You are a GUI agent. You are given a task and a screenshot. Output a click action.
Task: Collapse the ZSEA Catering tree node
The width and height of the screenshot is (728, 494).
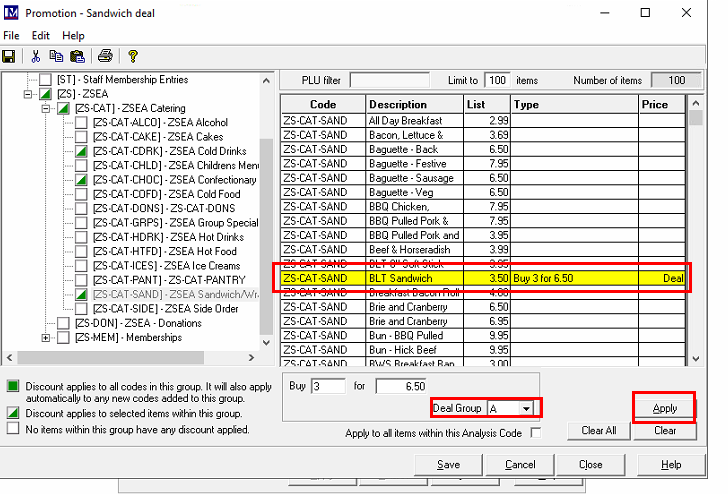(x=46, y=109)
